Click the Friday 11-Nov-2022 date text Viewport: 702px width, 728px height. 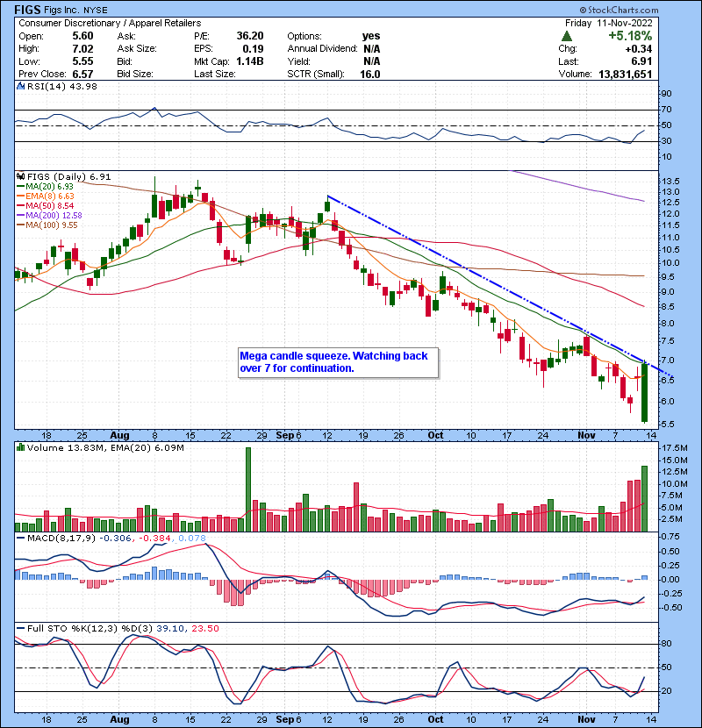[609, 23]
